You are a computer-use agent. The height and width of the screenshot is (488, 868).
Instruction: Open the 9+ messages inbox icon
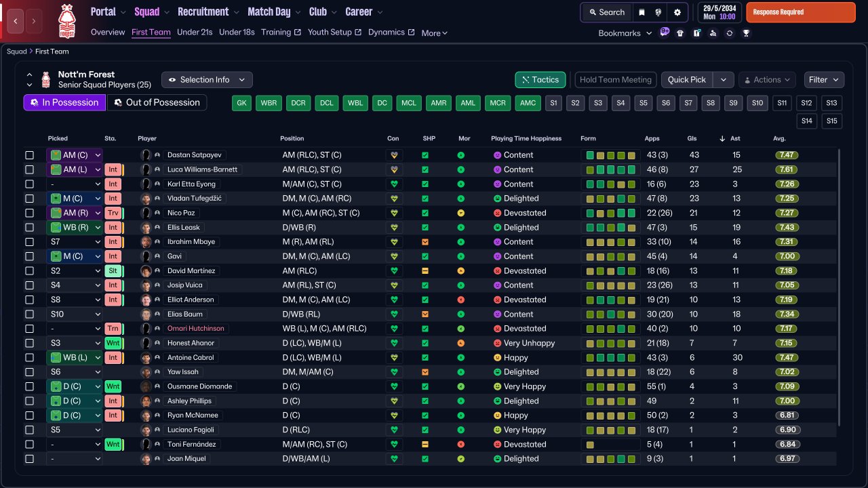pyautogui.click(x=665, y=32)
